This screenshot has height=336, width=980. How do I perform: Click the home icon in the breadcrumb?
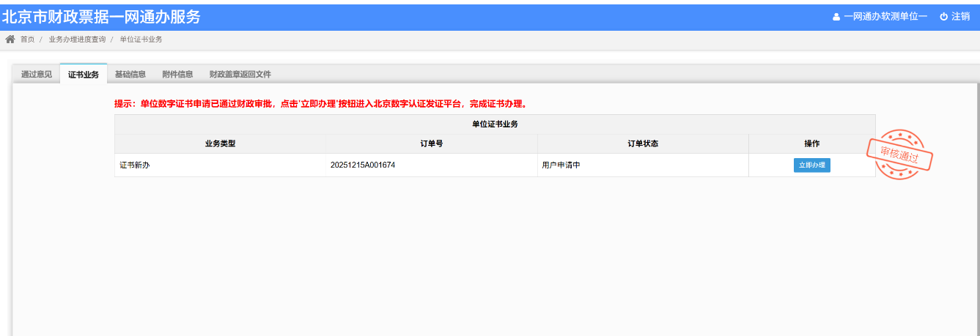pyautogui.click(x=10, y=39)
